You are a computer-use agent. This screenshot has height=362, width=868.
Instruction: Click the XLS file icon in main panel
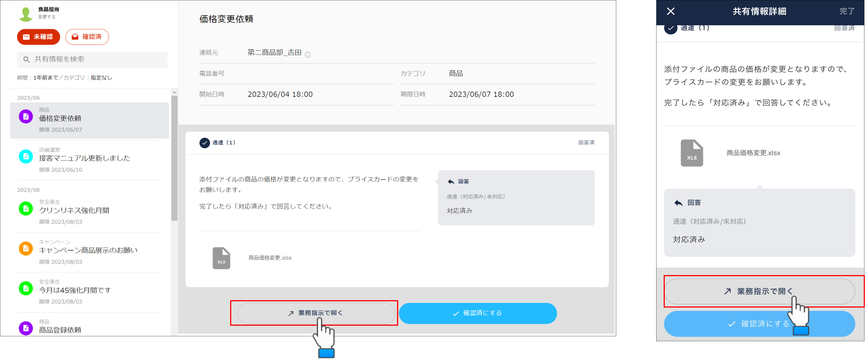(x=221, y=258)
